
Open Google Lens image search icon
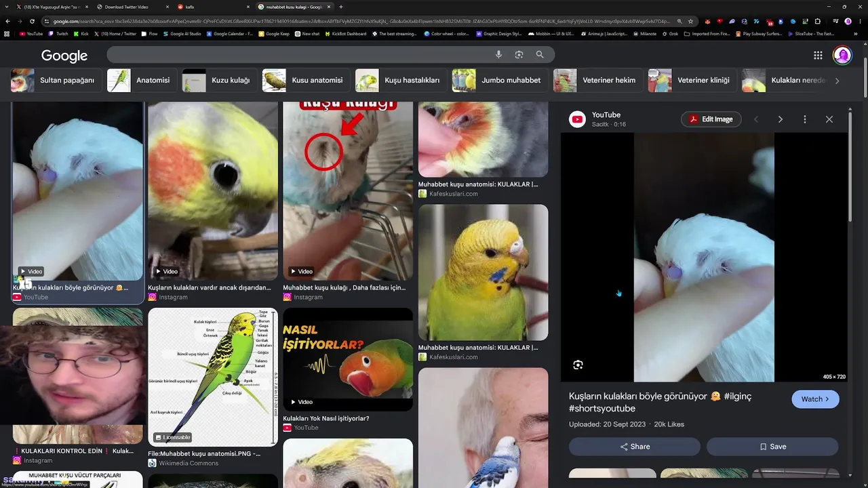pyautogui.click(x=519, y=55)
